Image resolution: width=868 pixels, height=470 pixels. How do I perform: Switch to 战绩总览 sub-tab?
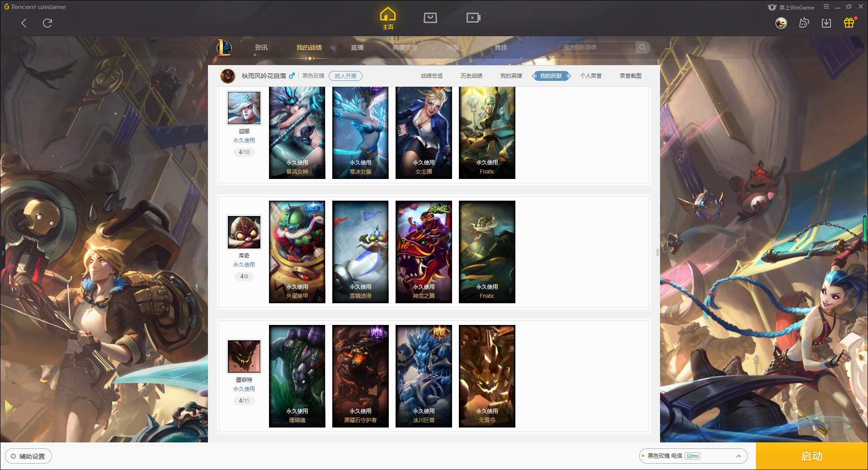pos(432,76)
